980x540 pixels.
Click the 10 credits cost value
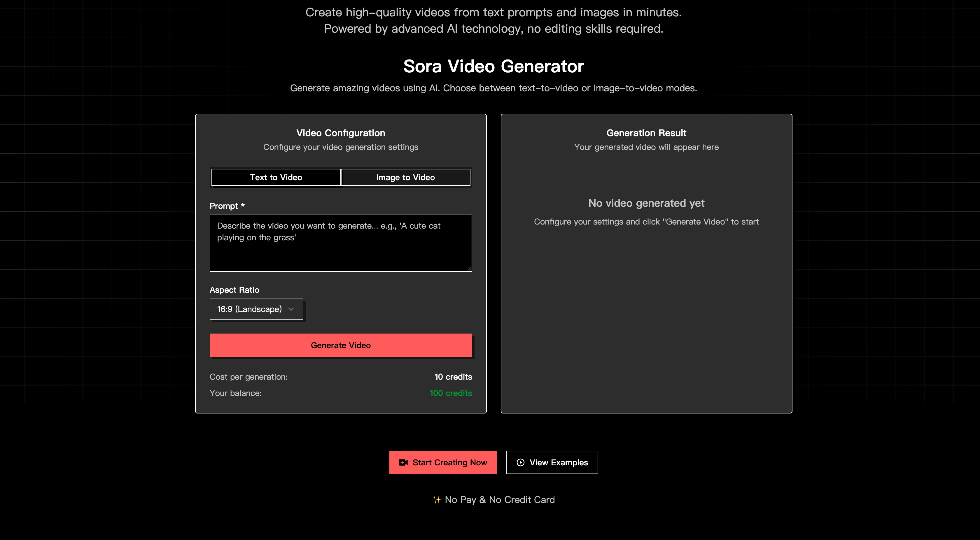(453, 377)
